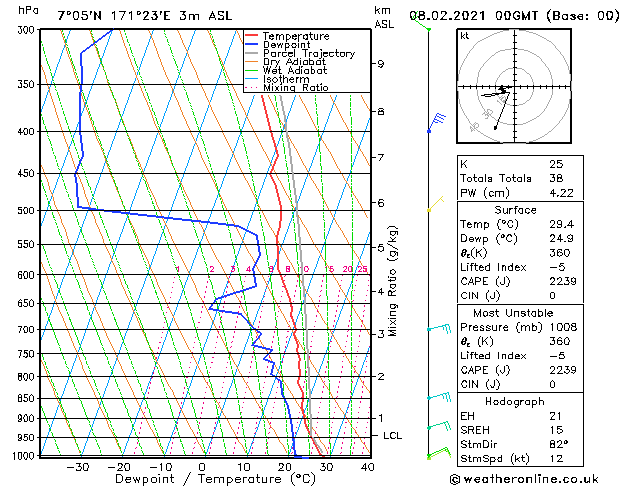
Task: Click the 300 hPa pressure label
Action: [x=26, y=30]
